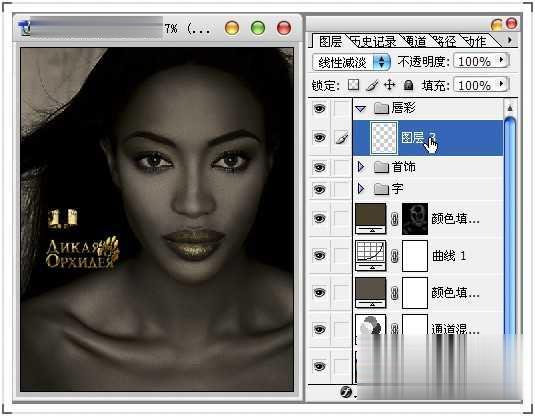Open the layers panel flyout menu arrow
Viewport: 535px width, 416px height.
click(510, 40)
